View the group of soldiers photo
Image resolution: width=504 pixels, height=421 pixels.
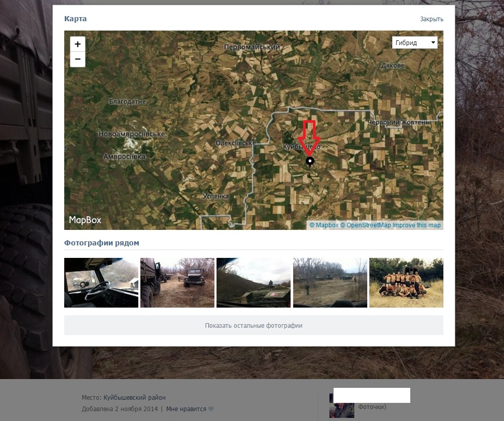pos(406,283)
